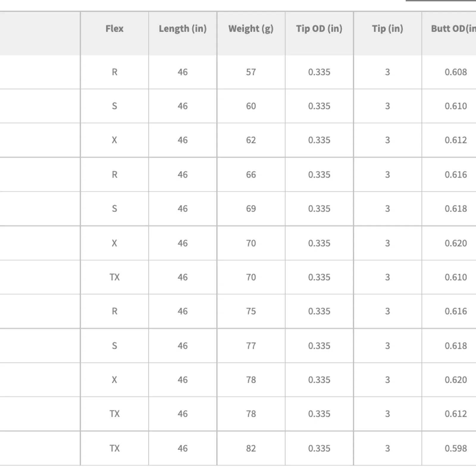
Task: Click the 57 weight cell
Action: (x=251, y=72)
